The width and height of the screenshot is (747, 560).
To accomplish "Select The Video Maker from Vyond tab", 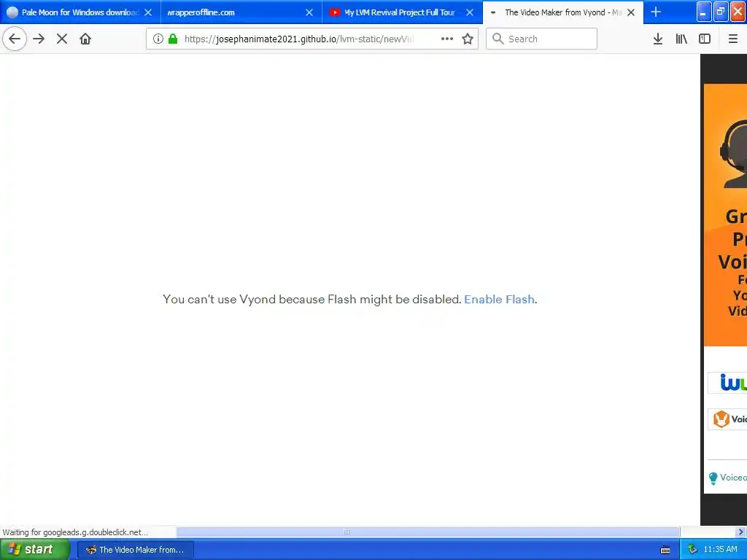I will pos(562,12).
